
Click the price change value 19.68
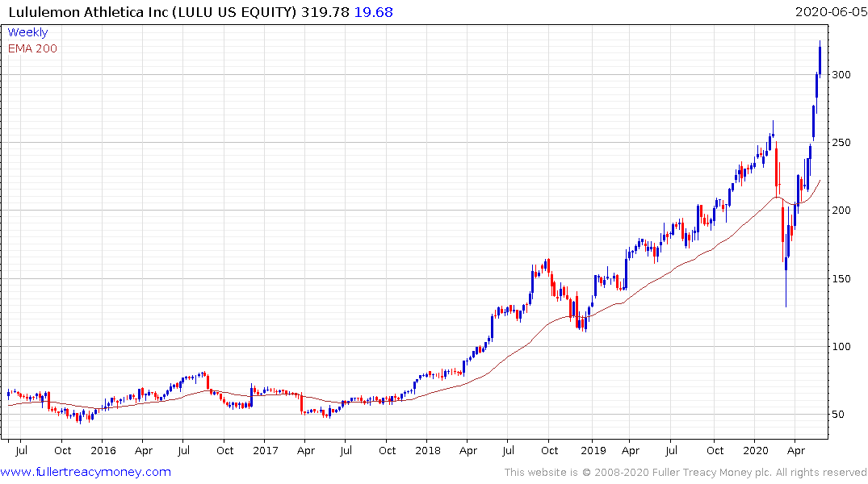click(373, 12)
